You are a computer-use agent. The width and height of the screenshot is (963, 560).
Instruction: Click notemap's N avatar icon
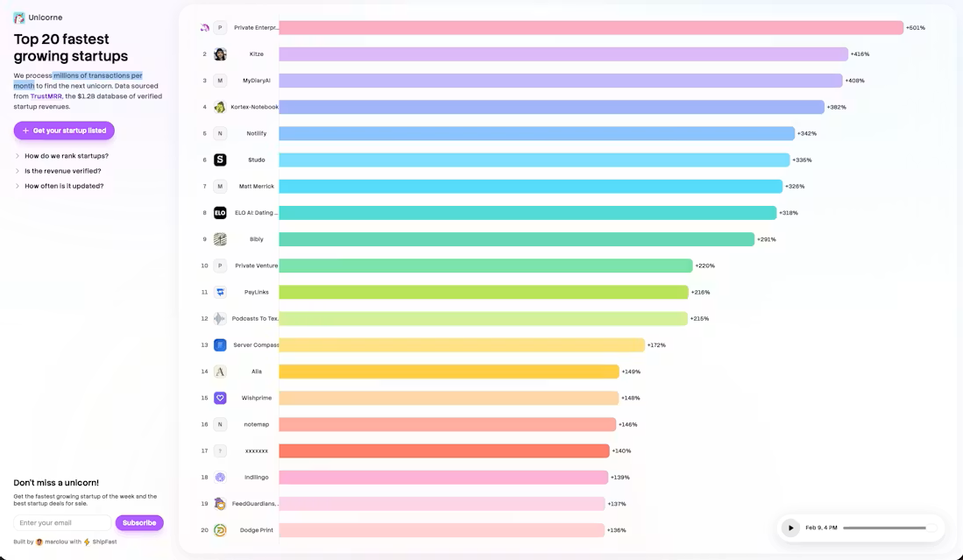click(x=220, y=424)
